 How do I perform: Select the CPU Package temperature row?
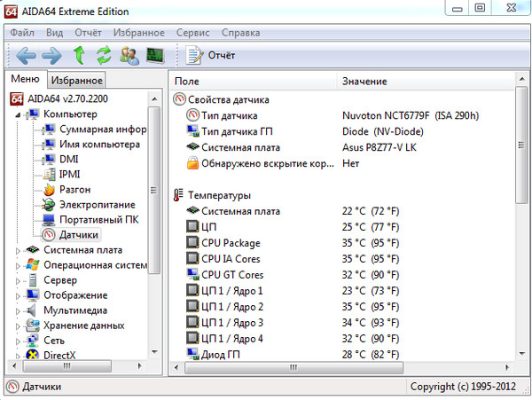coord(231,243)
